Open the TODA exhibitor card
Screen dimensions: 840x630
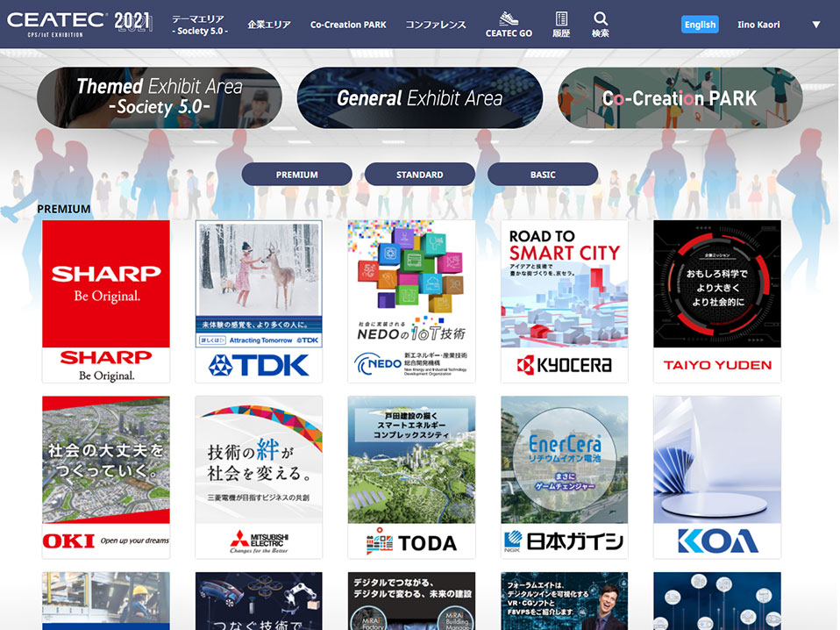tap(411, 477)
